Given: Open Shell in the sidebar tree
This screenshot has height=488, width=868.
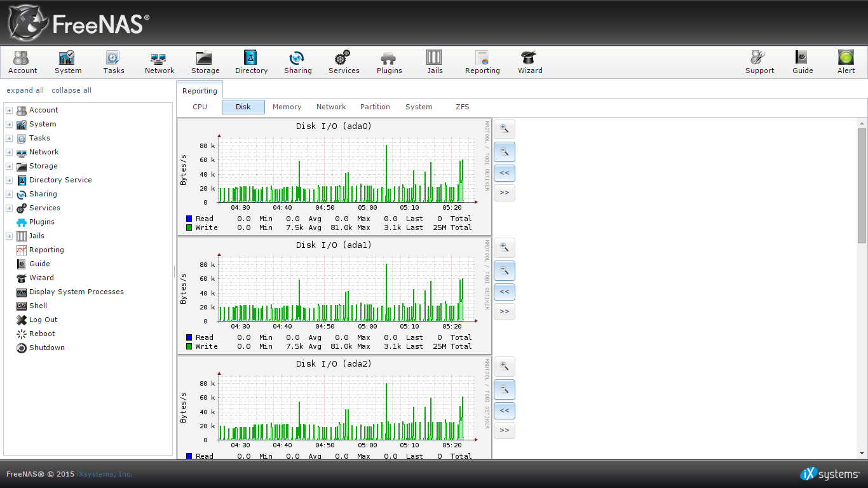Looking at the screenshot, I should coord(38,306).
